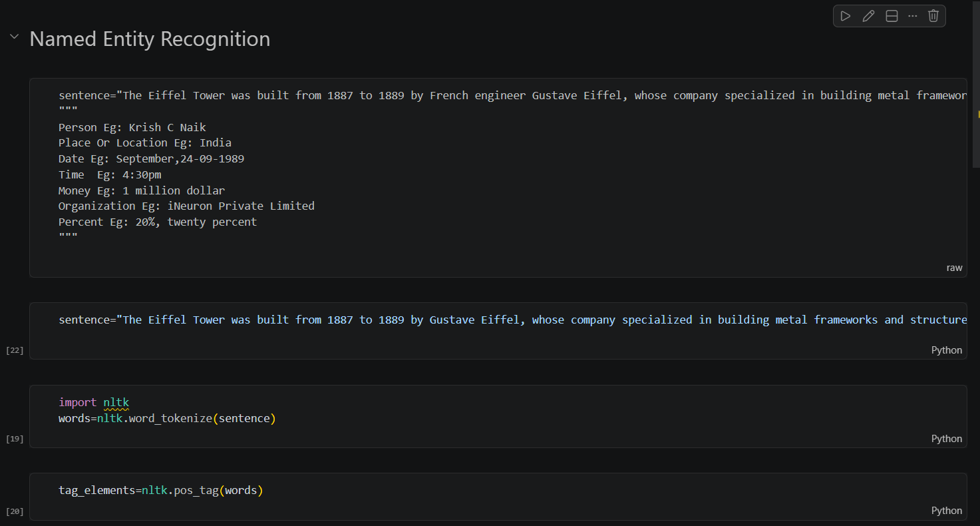
Task: Click the Organization Eg line in raw cell
Action: [x=186, y=206]
